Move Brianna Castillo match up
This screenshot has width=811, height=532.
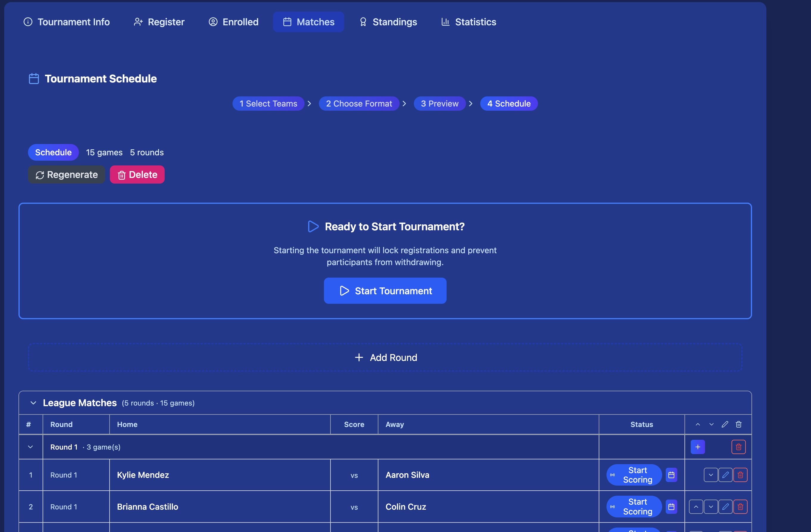pos(696,507)
